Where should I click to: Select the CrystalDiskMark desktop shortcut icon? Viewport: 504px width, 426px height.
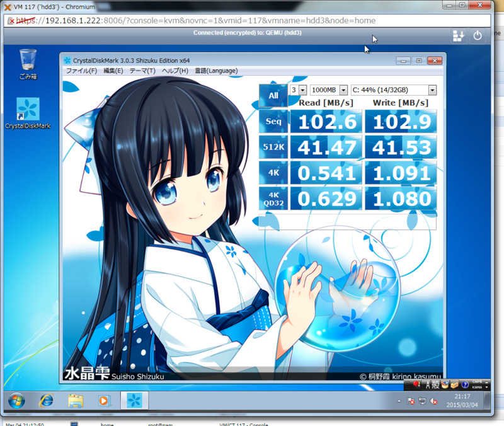[x=28, y=113]
